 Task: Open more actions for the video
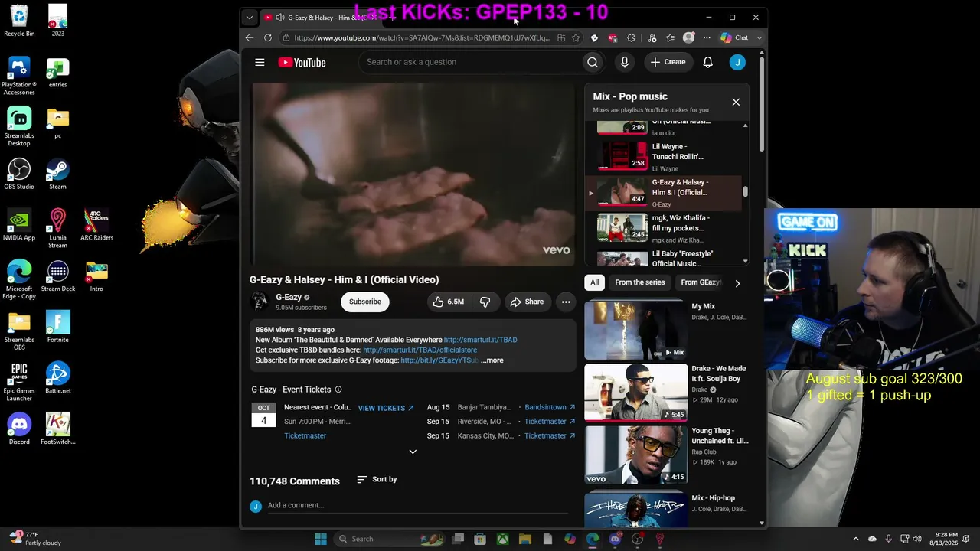tap(566, 302)
